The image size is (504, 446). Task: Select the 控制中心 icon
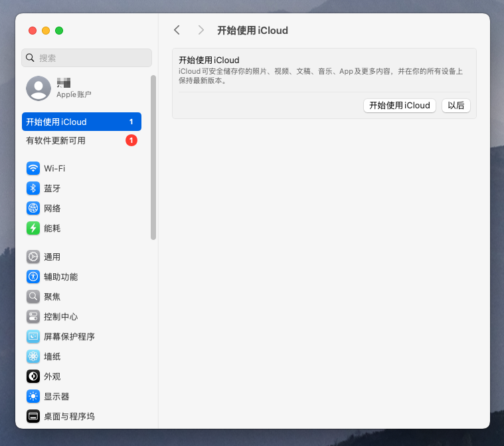click(x=33, y=316)
